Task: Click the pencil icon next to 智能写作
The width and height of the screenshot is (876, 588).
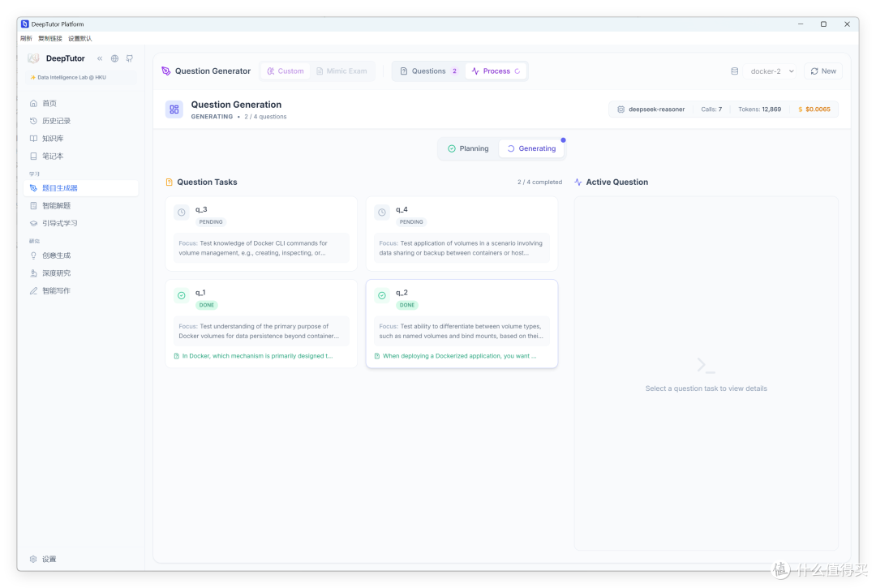Action: coord(33,291)
